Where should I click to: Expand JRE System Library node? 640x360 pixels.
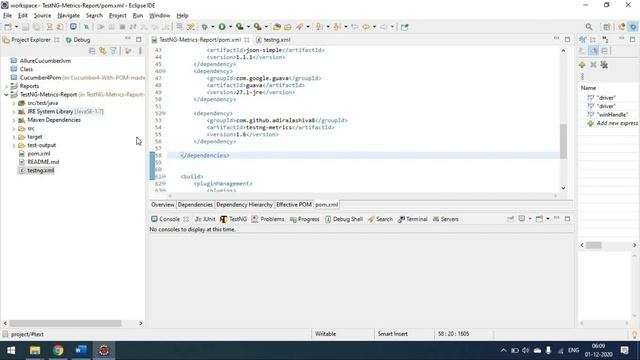[x=13, y=111]
